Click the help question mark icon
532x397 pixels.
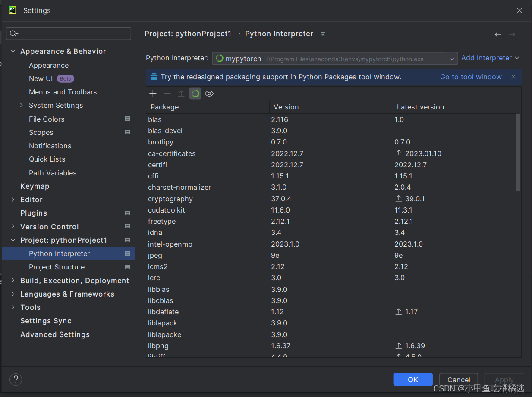tap(16, 379)
